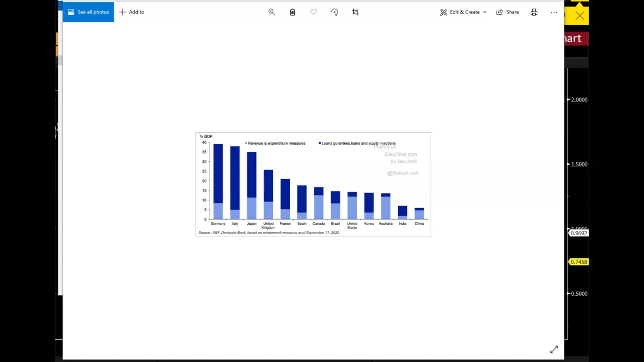
Task: Click the 0.5000 axis value in background chart
Action: tap(579, 294)
